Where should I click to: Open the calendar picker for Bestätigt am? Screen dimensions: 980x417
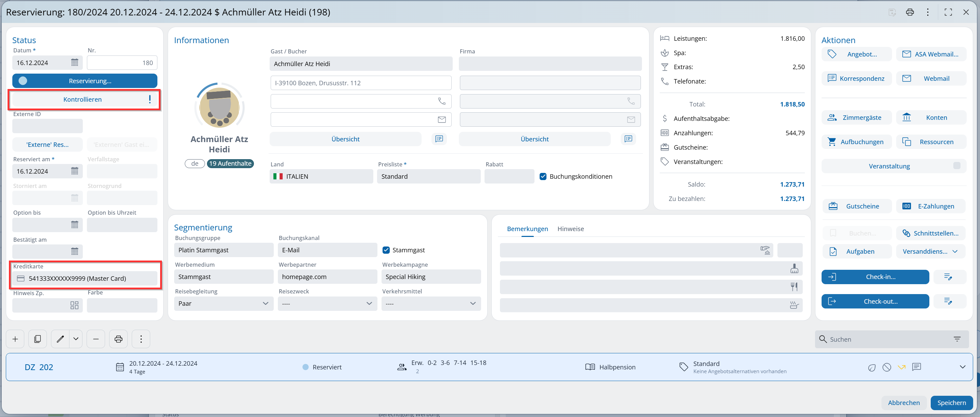(x=75, y=252)
